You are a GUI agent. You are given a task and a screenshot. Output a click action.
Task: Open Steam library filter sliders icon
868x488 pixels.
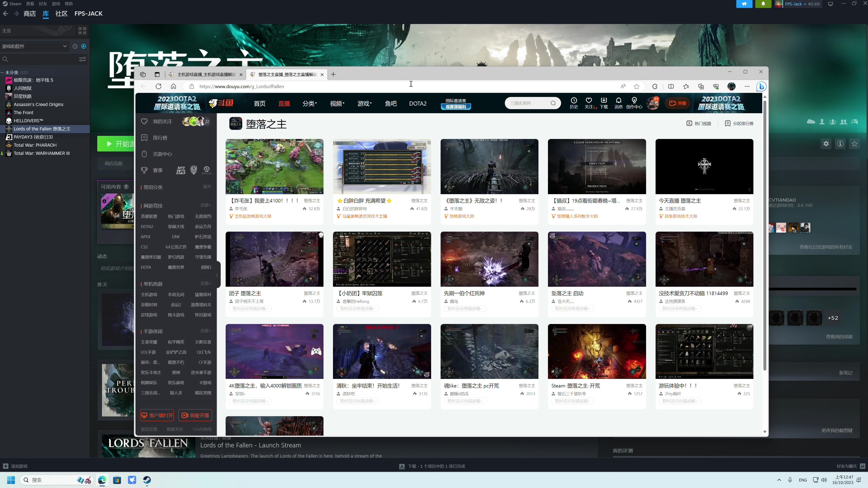82,59
